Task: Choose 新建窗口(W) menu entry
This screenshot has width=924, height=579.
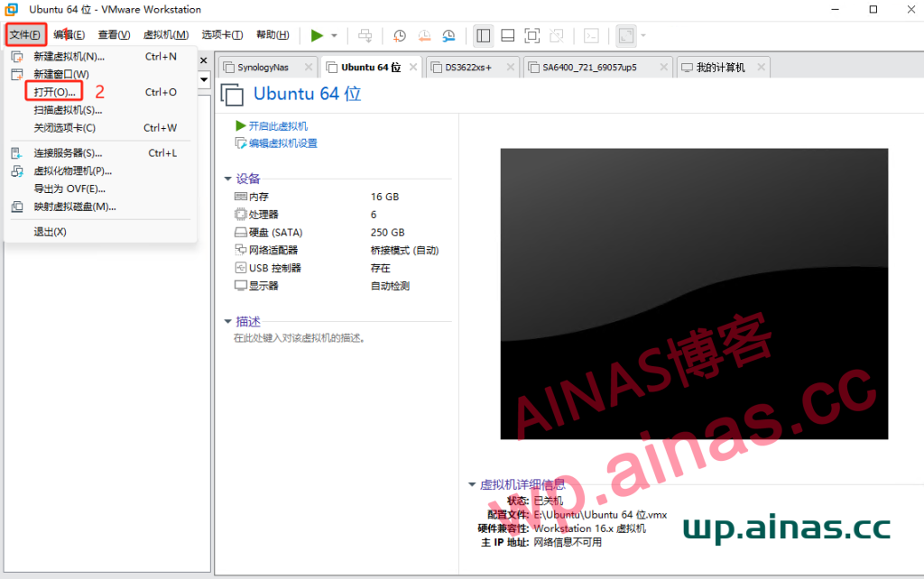Action: tap(100, 74)
